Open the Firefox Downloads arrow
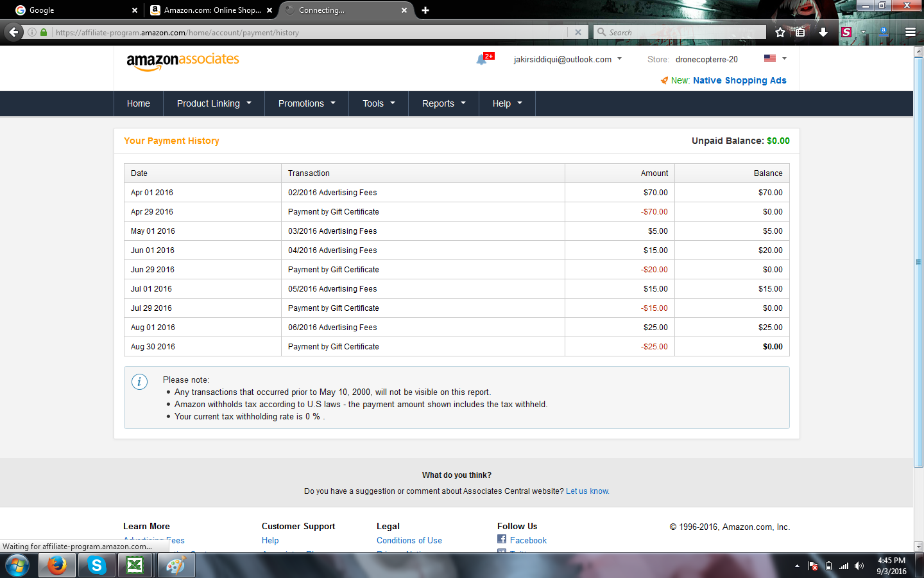Image resolution: width=924 pixels, height=578 pixels. click(823, 32)
